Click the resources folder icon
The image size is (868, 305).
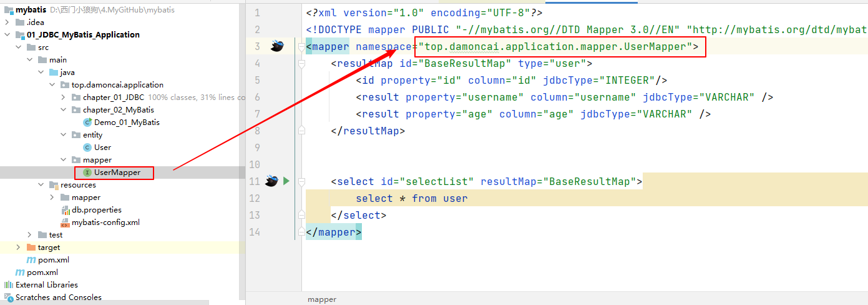pyautogui.click(x=54, y=185)
